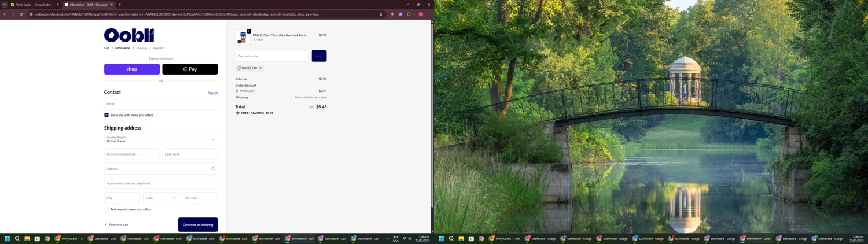Click the search icon in Address field
The height and width of the screenshot is (244, 868).
coord(213,169)
